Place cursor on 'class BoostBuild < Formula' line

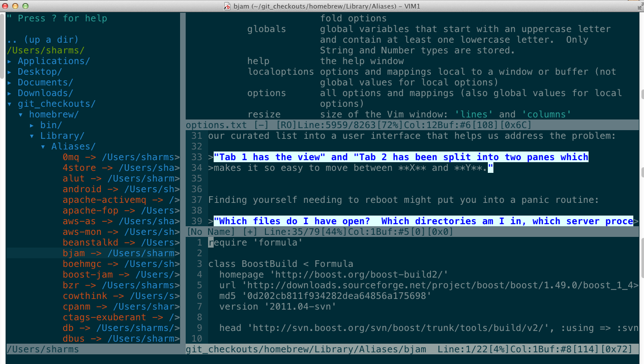(x=280, y=264)
